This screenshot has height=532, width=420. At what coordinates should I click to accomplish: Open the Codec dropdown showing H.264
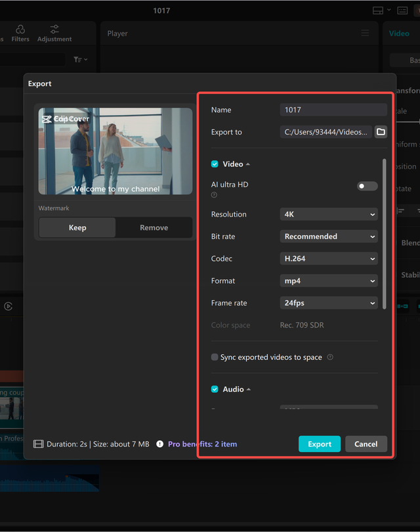click(329, 259)
